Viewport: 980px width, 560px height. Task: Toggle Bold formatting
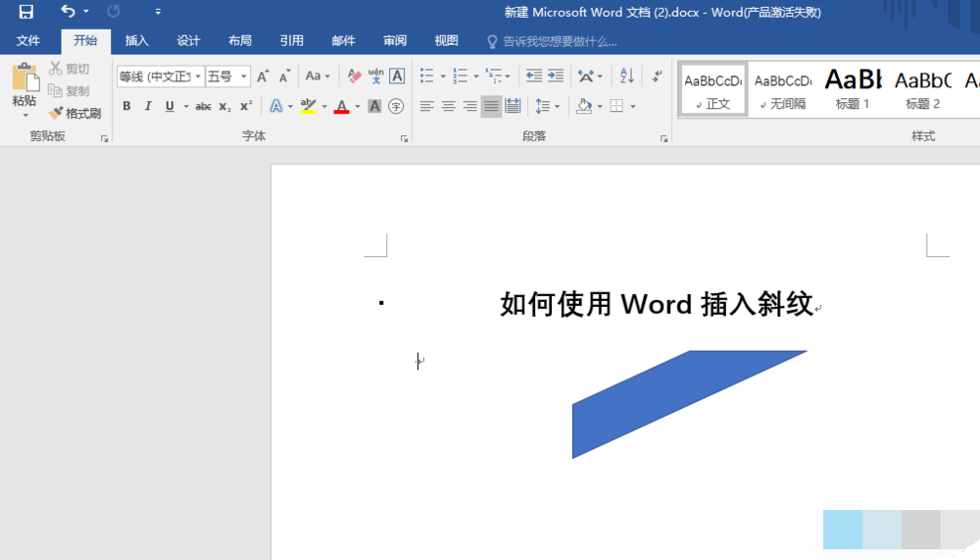pos(126,106)
